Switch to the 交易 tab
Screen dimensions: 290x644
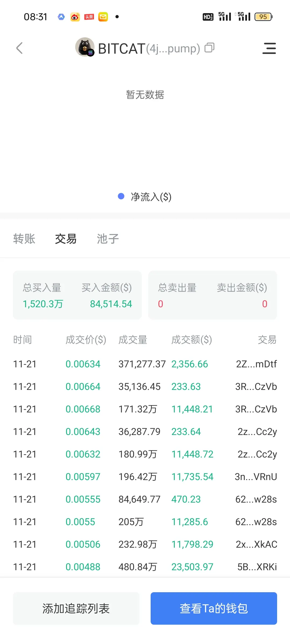pos(66,239)
